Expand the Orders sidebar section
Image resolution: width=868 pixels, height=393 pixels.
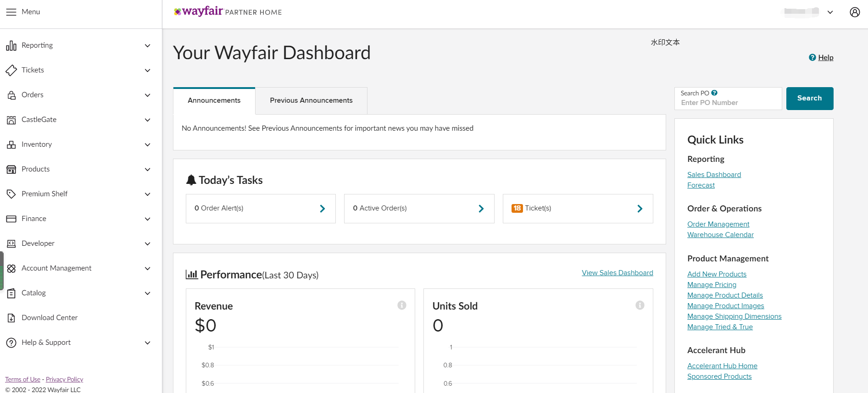(x=147, y=95)
